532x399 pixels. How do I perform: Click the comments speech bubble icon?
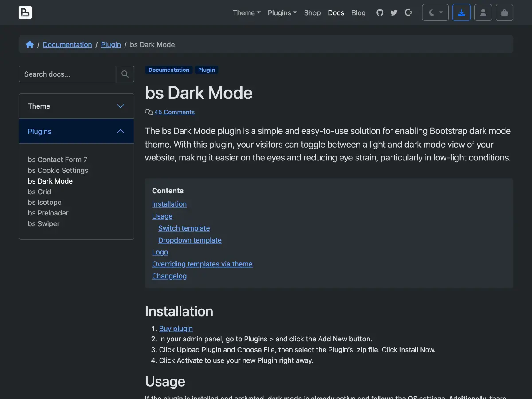149,112
